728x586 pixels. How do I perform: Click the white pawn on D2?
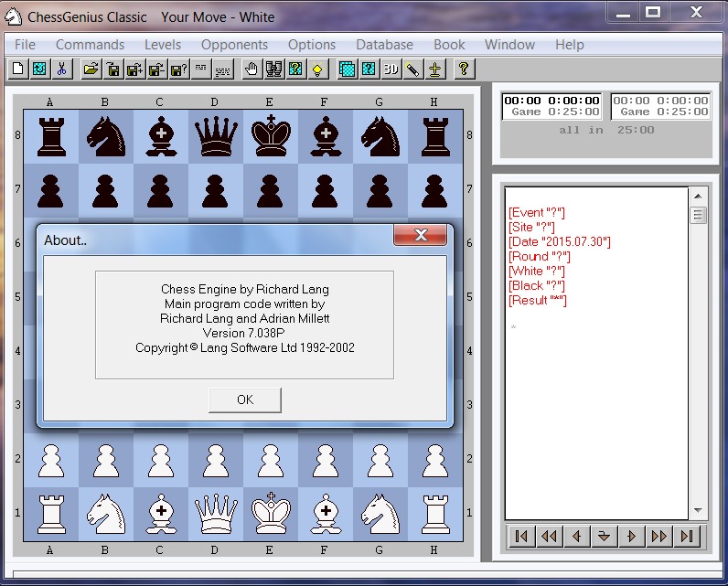(x=216, y=461)
